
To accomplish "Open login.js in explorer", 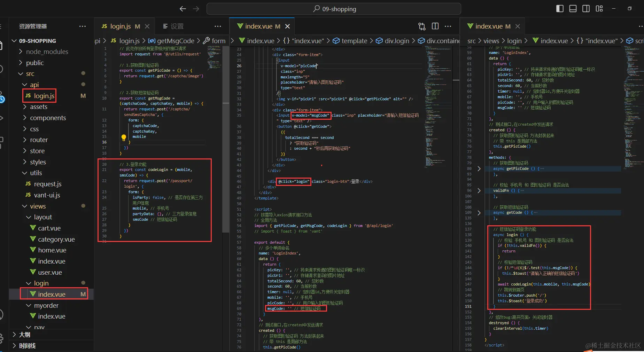I will pyautogui.click(x=44, y=96).
